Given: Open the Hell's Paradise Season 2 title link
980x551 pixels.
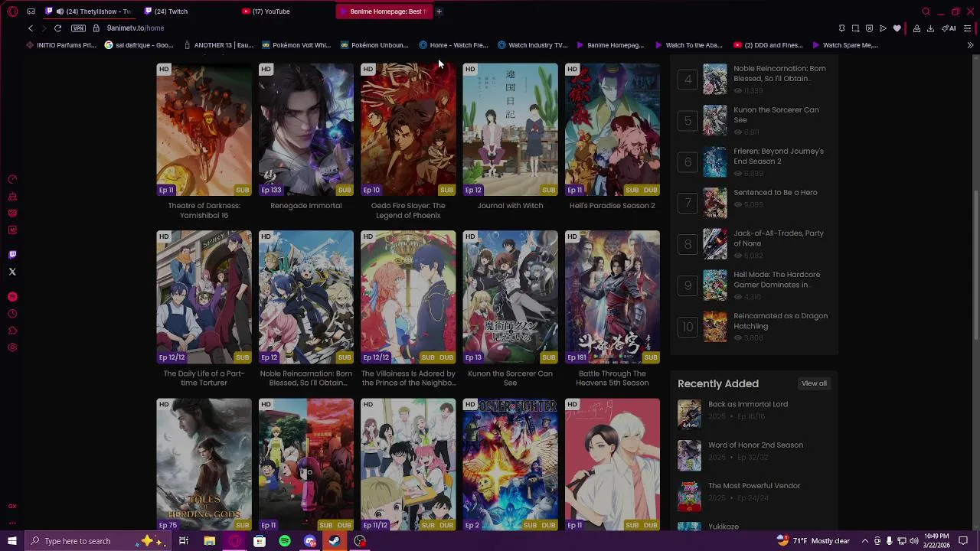Looking at the screenshot, I should pos(612,206).
